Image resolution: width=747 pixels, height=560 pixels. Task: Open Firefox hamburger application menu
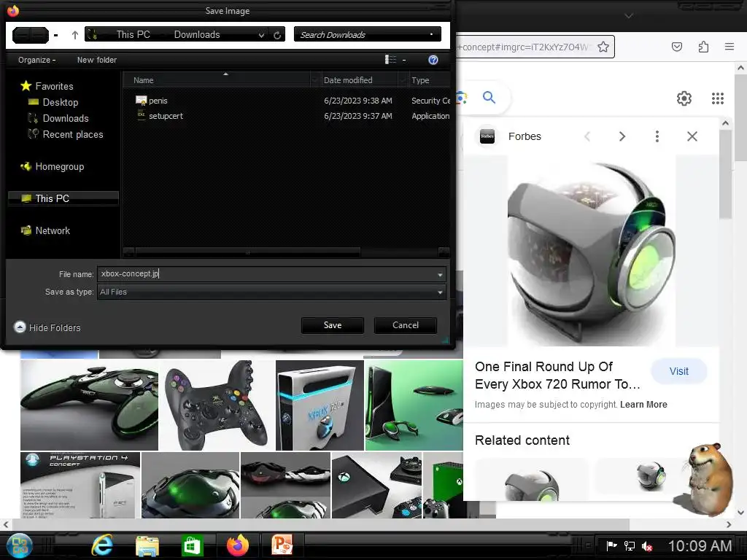pyautogui.click(x=729, y=47)
